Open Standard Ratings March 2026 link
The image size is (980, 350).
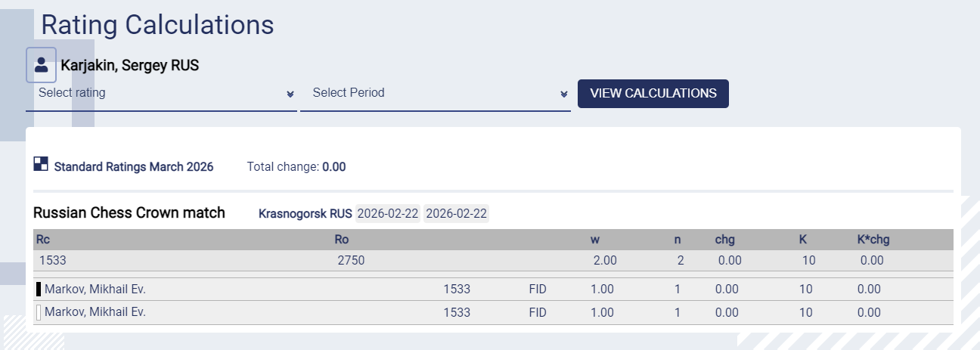pos(134,167)
